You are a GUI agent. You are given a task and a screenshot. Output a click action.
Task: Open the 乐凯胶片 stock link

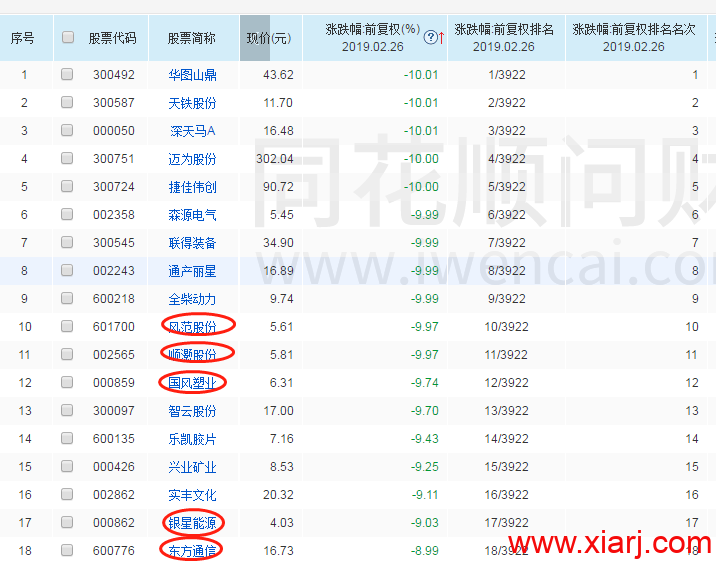pyautogui.click(x=192, y=439)
